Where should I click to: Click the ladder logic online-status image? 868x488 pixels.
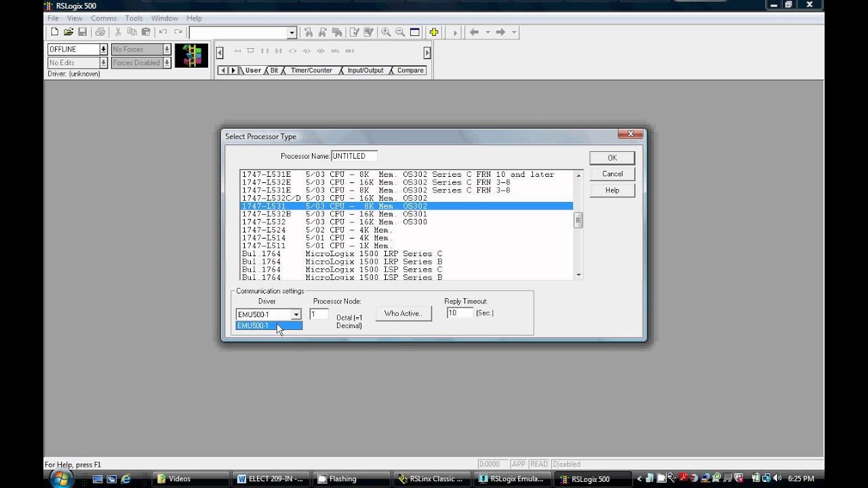(x=191, y=56)
